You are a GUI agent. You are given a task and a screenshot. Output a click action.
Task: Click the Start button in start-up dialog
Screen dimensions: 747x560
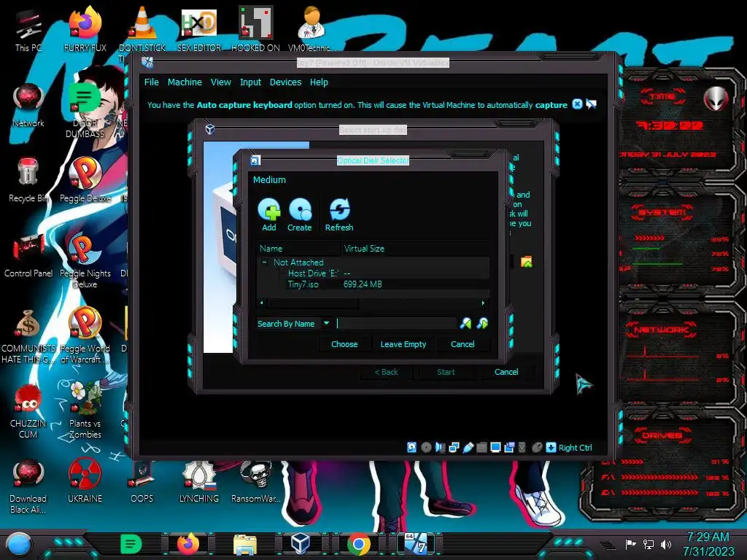446,372
